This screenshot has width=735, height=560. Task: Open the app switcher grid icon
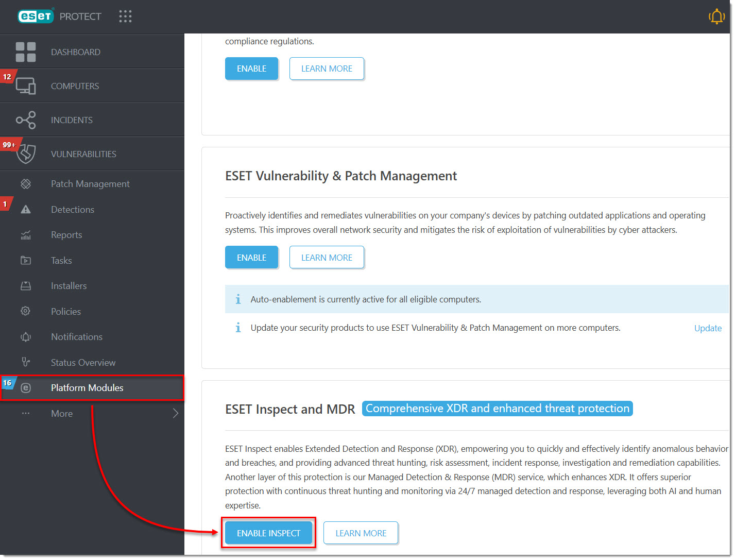click(x=125, y=16)
